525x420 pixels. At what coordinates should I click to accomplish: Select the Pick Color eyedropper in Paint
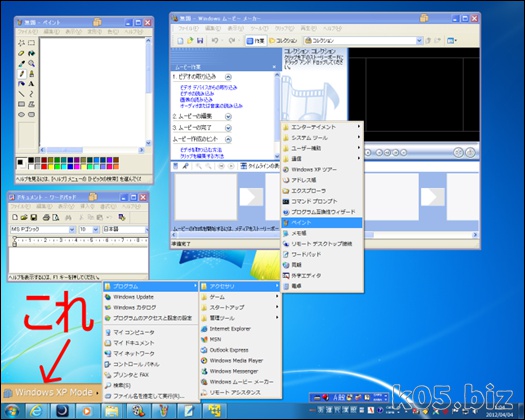pyautogui.click(x=22, y=63)
